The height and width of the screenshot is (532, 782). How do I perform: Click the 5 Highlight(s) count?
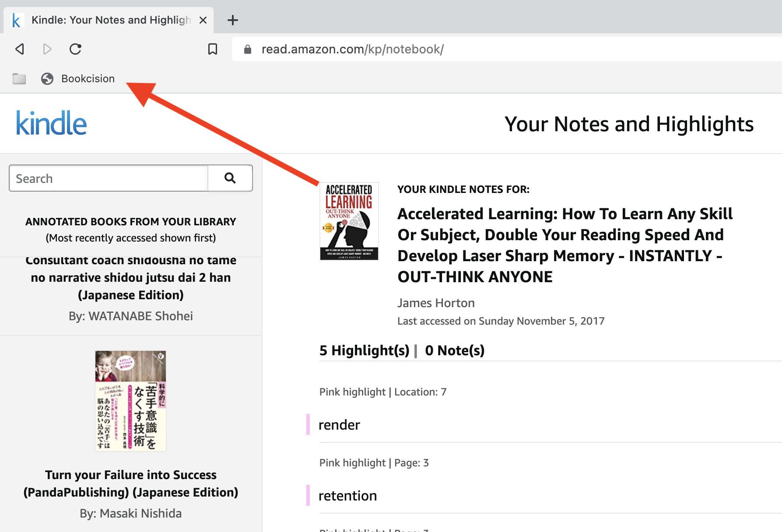tap(365, 350)
